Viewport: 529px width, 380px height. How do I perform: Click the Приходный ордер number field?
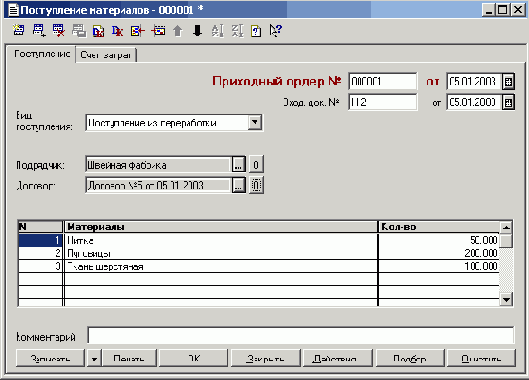(x=383, y=81)
